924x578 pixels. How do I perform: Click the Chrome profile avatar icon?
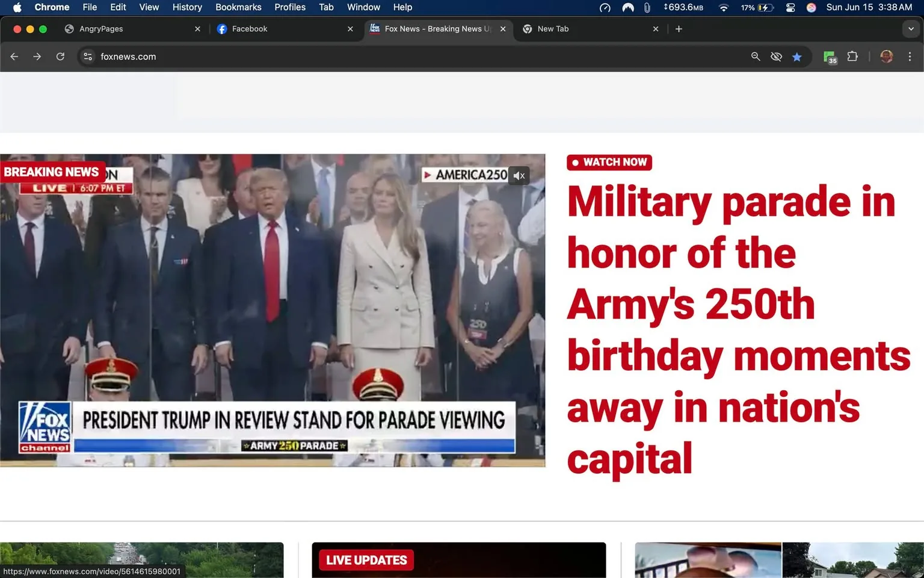click(886, 57)
